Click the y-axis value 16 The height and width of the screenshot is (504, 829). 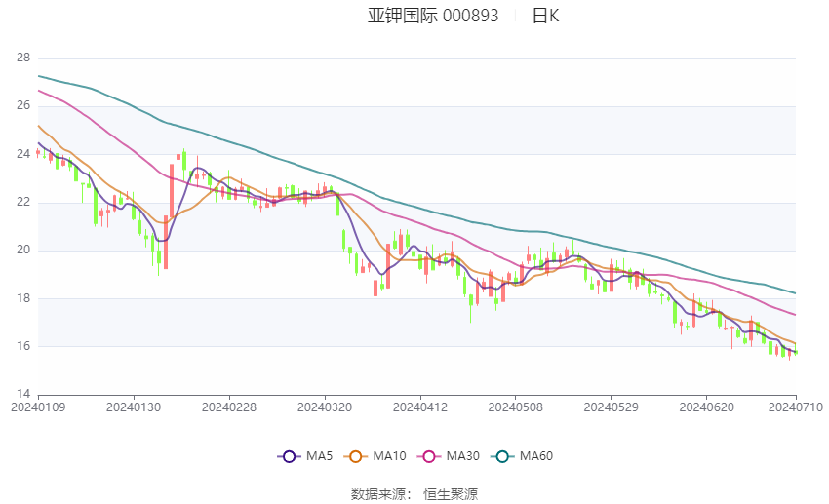tap(23, 346)
